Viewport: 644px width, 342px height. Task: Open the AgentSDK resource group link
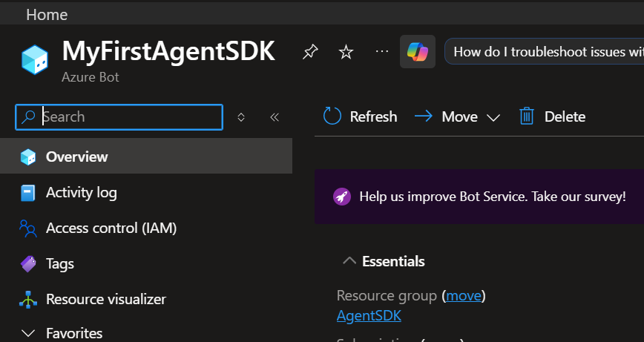pos(369,316)
